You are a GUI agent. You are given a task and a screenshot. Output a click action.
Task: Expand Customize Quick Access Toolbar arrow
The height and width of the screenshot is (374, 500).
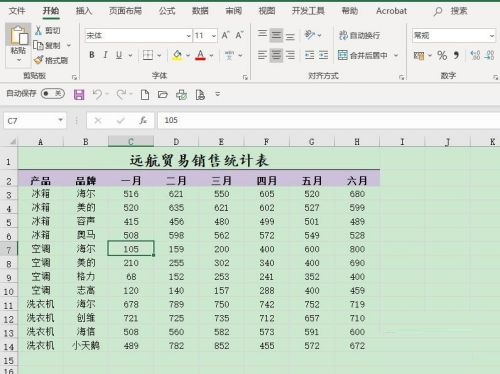tap(218, 94)
